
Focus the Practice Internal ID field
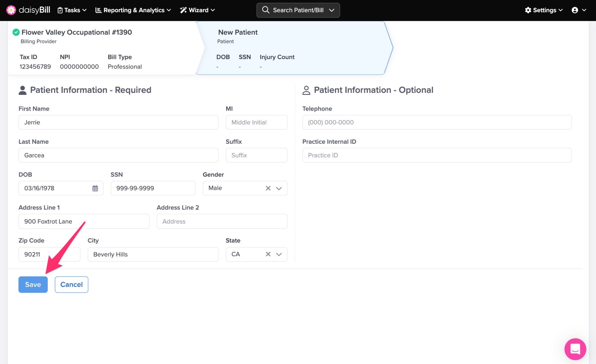(x=437, y=155)
